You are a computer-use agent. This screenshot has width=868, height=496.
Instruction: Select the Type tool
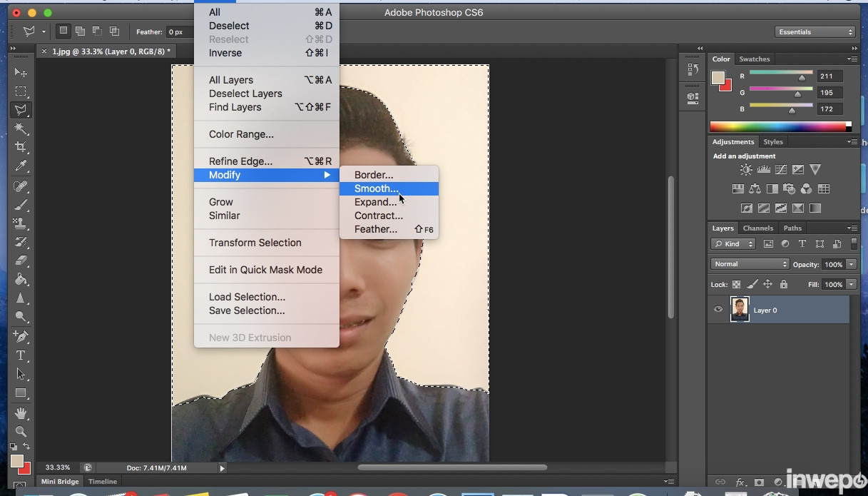21,355
